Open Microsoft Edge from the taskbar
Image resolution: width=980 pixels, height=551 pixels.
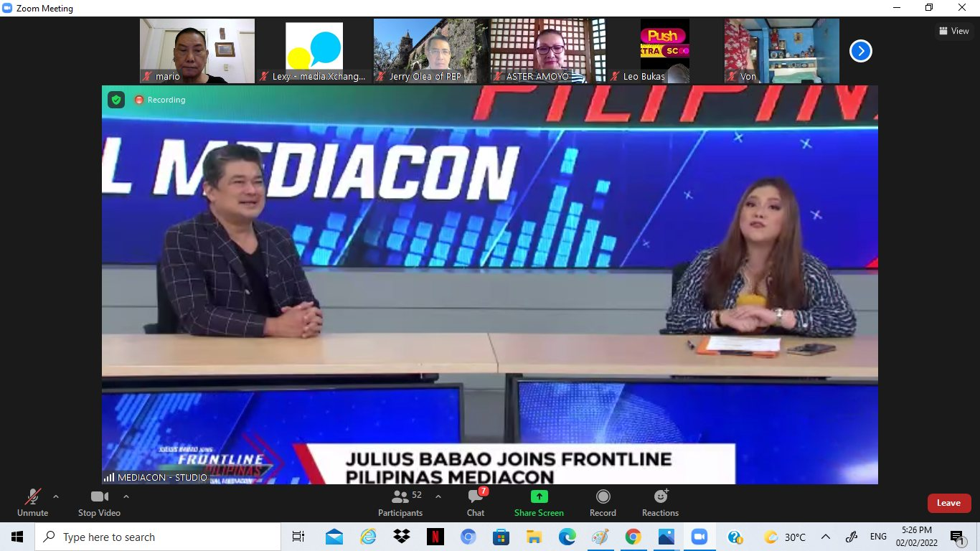click(567, 537)
